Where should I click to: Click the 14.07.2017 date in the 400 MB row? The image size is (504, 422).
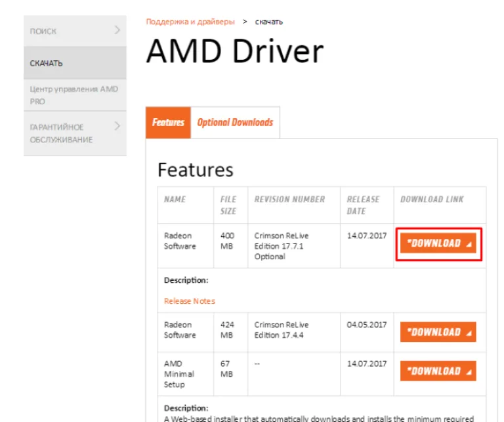pos(367,236)
